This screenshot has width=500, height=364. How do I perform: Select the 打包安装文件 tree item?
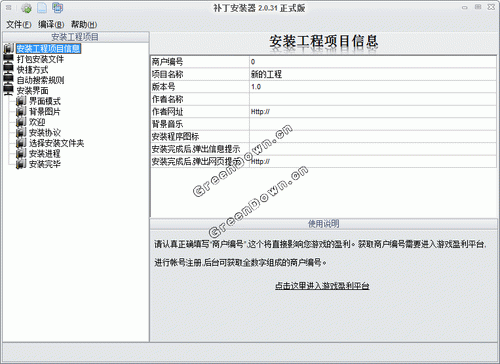click(40, 59)
